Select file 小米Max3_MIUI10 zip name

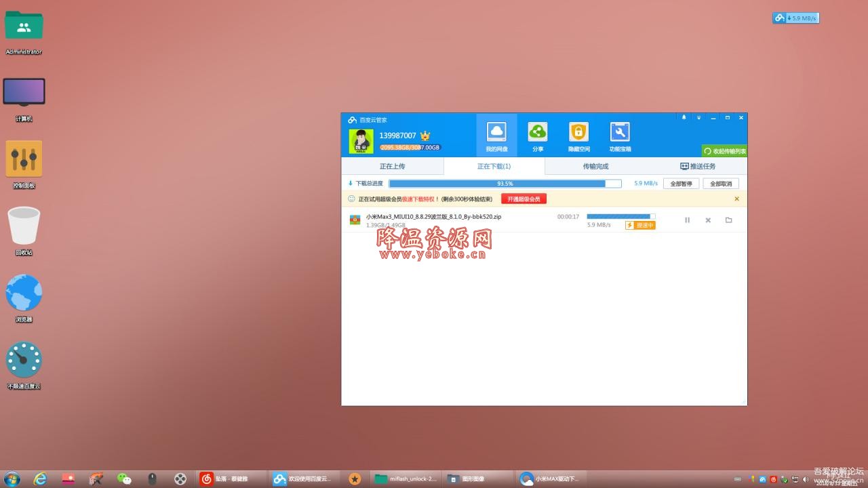pos(433,217)
